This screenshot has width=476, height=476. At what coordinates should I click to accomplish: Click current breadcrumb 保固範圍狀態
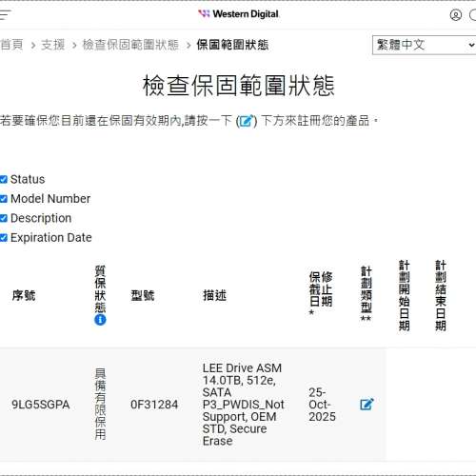(x=232, y=45)
